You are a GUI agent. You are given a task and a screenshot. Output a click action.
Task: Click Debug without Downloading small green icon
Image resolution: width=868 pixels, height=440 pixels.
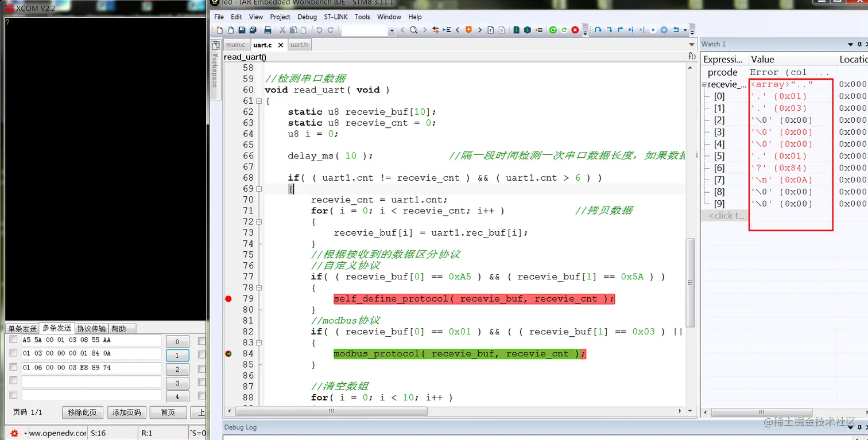[x=564, y=30]
